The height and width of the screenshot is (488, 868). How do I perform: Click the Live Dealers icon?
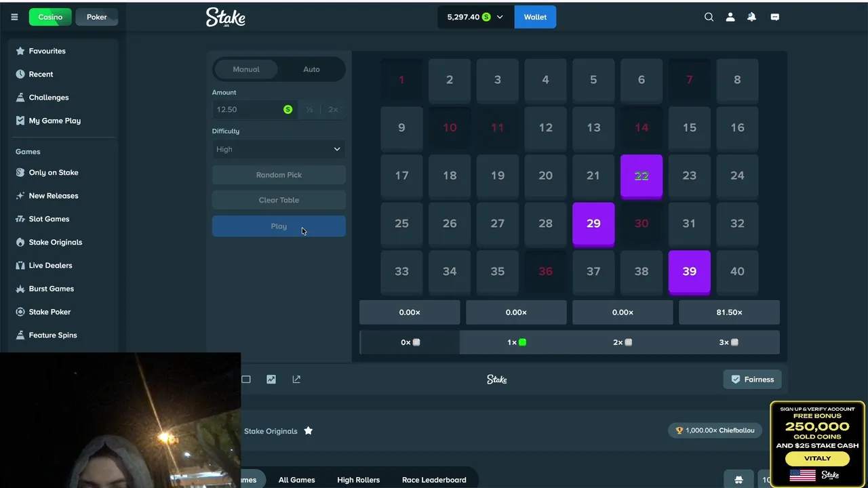coord(20,265)
